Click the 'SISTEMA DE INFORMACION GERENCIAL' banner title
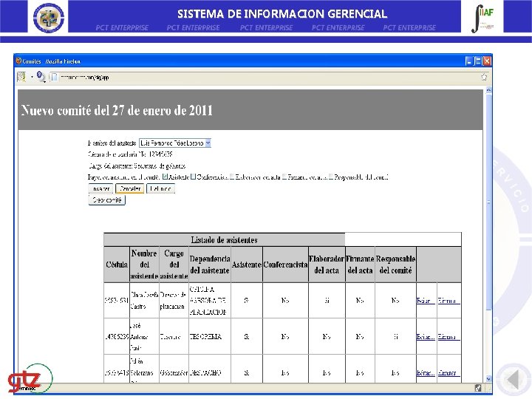This screenshot has width=532, height=399. 282,14
